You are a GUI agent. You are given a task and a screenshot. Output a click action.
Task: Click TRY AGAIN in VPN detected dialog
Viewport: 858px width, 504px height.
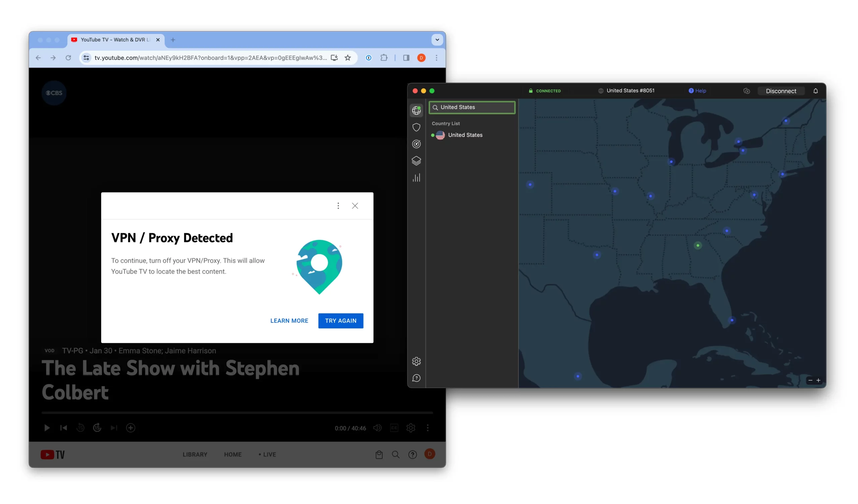point(341,320)
